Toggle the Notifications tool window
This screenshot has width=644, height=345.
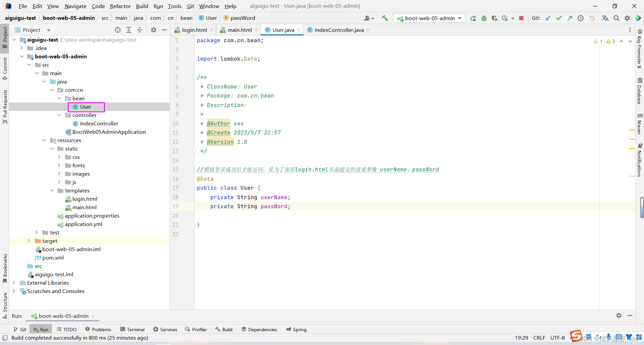pos(640,160)
